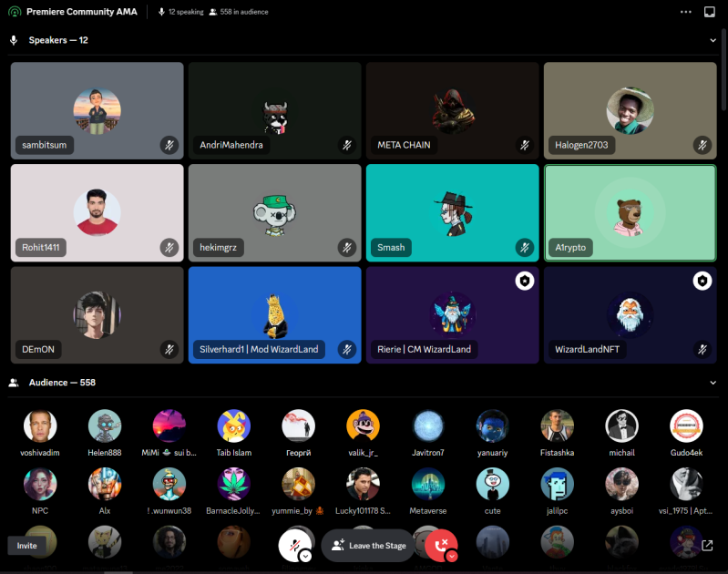Click the pop-out arrow icon at bottom right
728x574 pixels.
coord(707,545)
